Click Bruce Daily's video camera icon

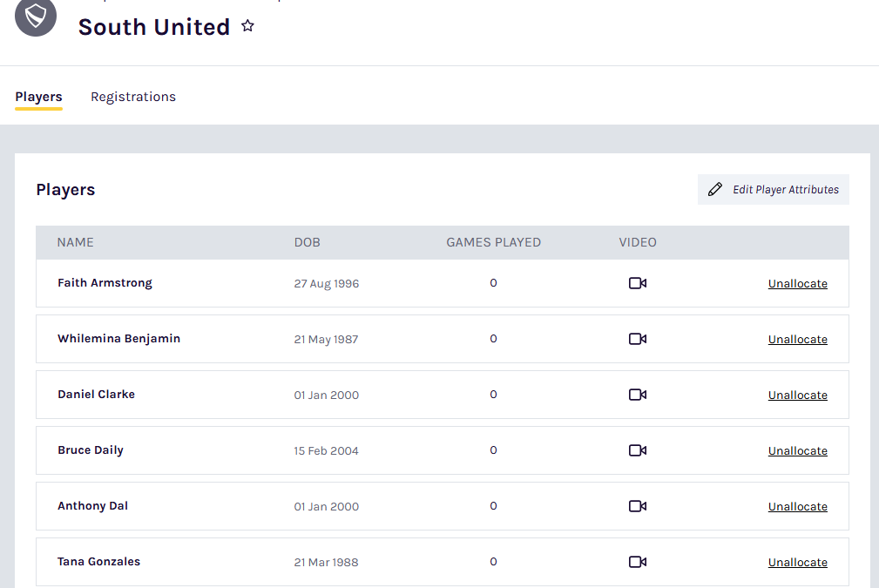[637, 450]
